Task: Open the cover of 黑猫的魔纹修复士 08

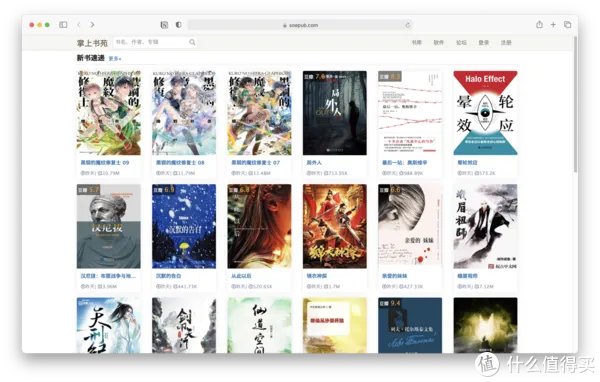Action: point(184,113)
